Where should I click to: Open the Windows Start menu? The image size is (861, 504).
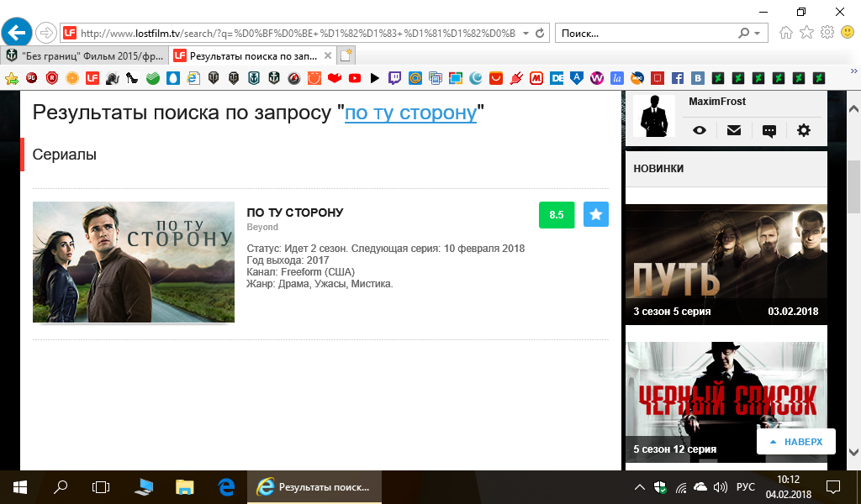click(20, 487)
